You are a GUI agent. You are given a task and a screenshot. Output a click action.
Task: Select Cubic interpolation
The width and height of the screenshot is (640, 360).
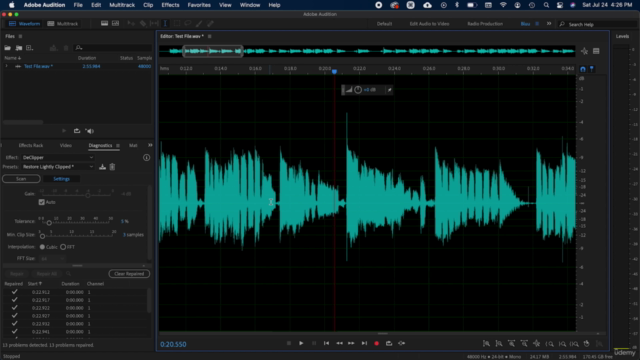coord(42,247)
